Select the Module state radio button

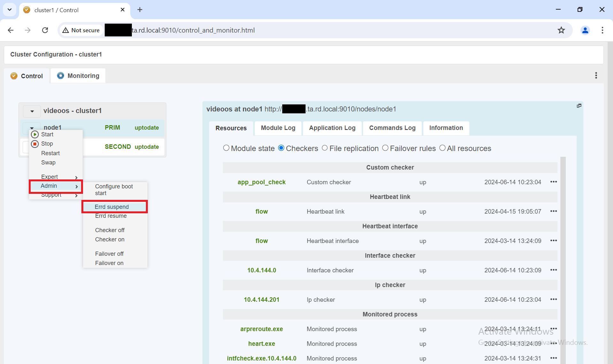pyautogui.click(x=226, y=148)
